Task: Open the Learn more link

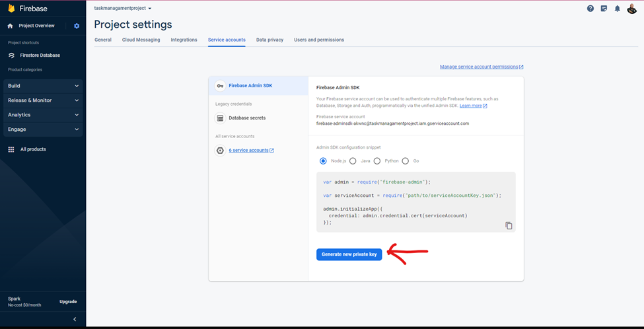Action: point(471,106)
